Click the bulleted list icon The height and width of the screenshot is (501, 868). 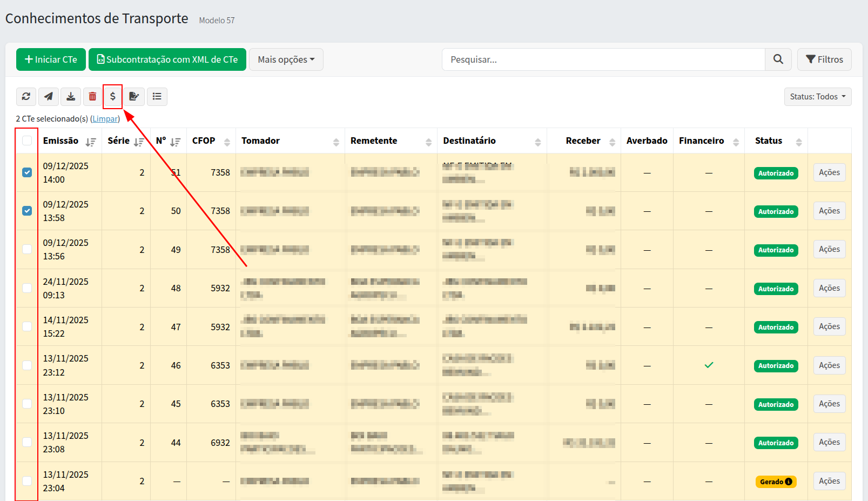coord(157,97)
